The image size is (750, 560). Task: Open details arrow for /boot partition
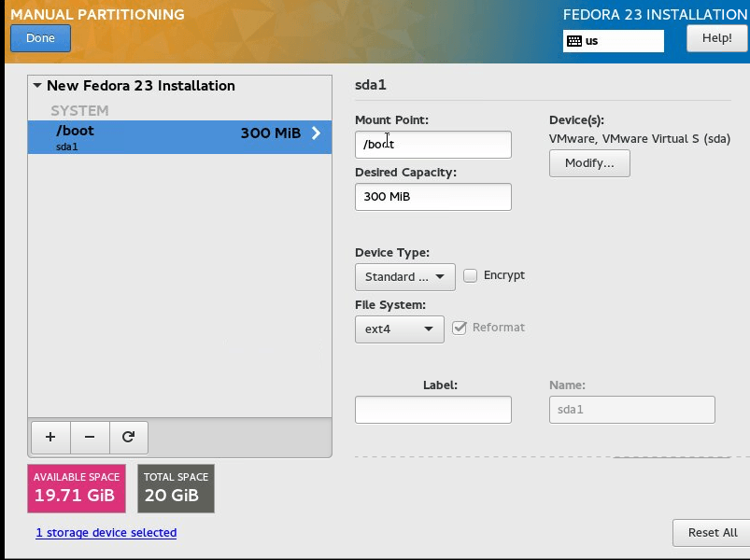click(317, 133)
